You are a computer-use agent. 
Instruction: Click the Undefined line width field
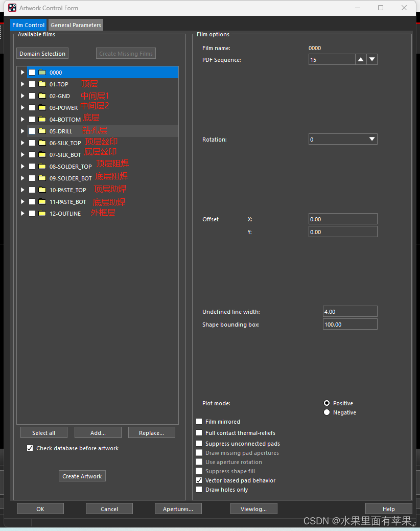click(350, 311)
